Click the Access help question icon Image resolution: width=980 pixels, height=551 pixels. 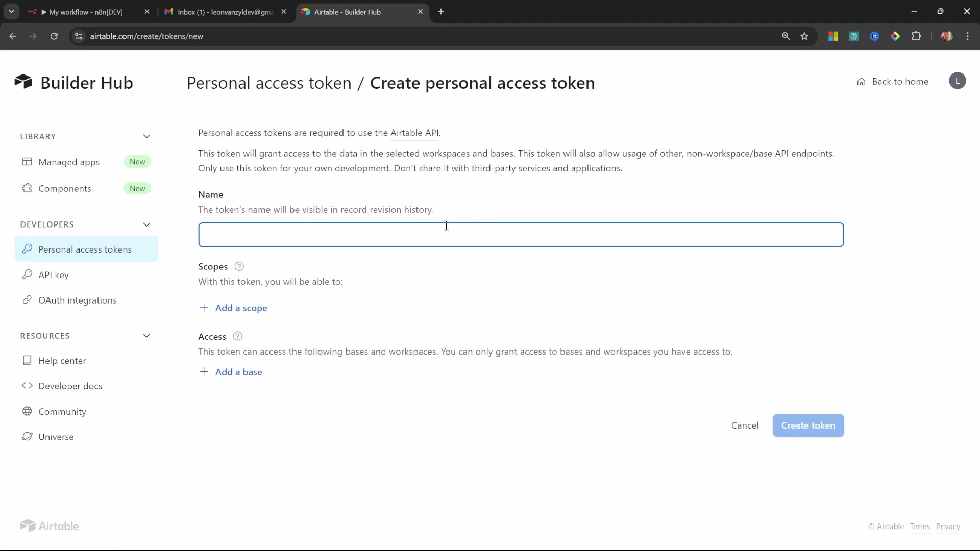[237, 336]
